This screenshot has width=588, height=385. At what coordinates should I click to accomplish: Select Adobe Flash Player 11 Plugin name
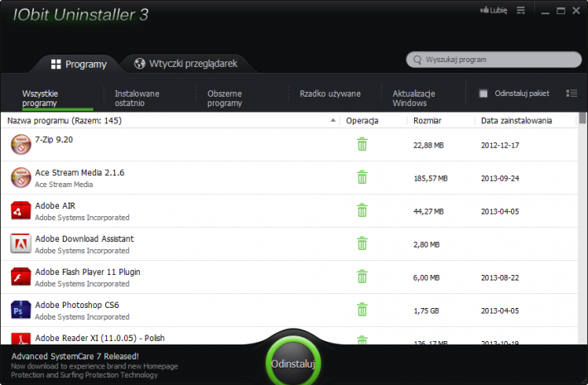pos(88,272)
